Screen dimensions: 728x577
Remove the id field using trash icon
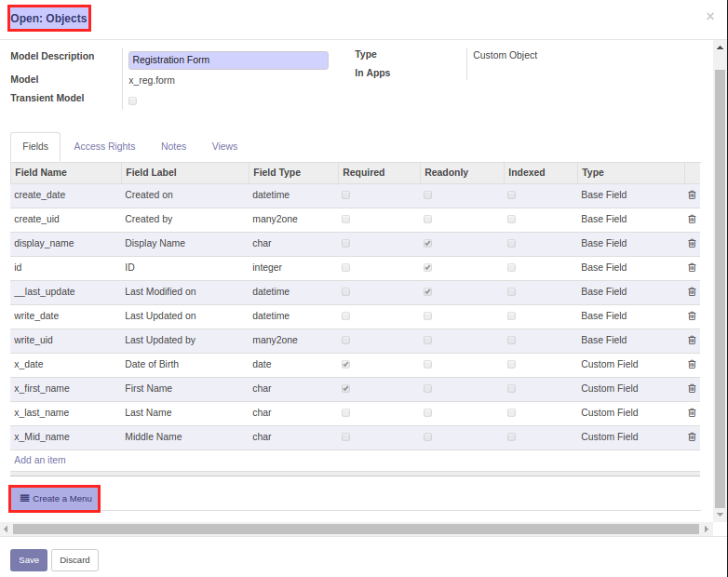pos(692,267)
